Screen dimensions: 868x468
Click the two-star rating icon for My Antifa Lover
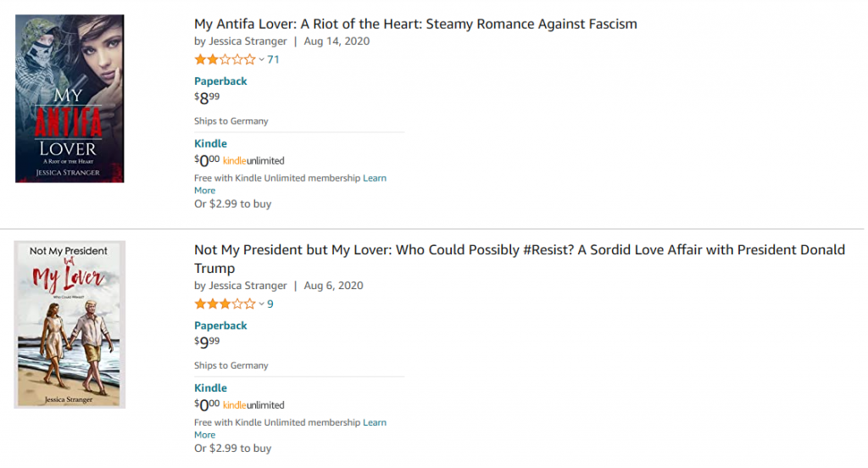coord(225,59)
